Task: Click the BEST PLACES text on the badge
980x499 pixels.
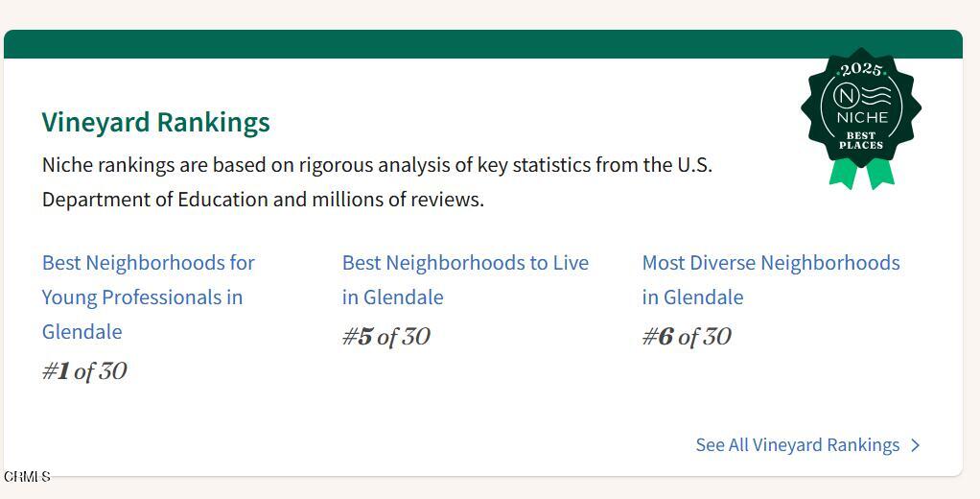Action: point(861,140)
